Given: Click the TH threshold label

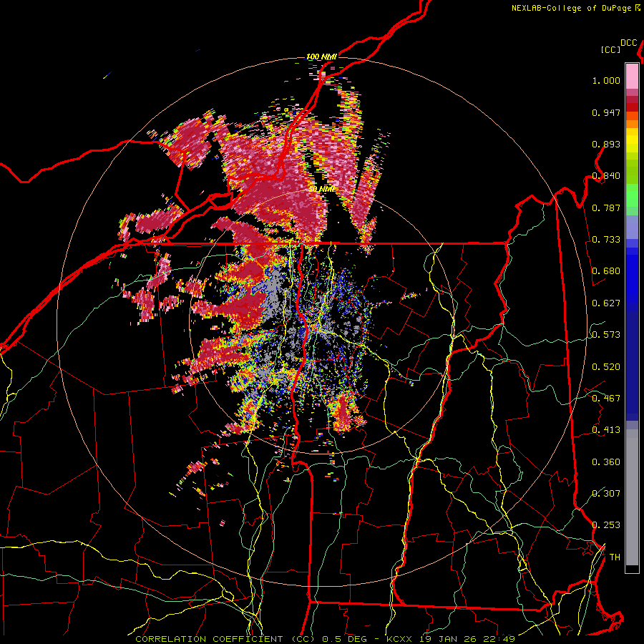Looking at the screenshot, I should click(615, 557).
